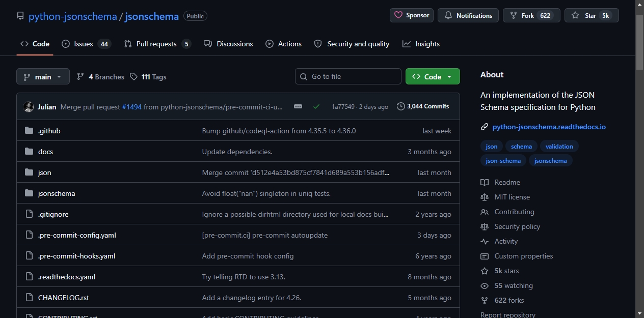Click the json-schema topic tag
The image size is (644, 318).
tap(503, 160)
